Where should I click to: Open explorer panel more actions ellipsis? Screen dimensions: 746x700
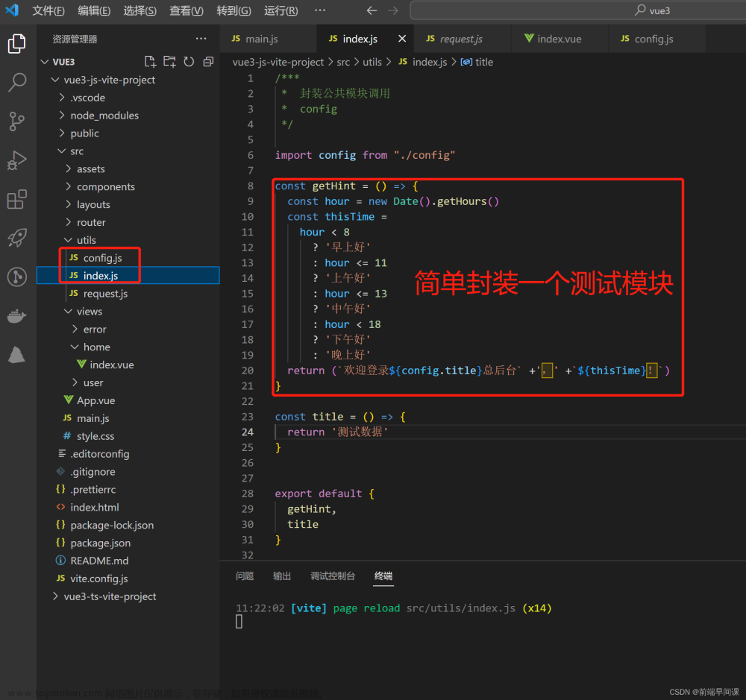click(x=201, y=39)
